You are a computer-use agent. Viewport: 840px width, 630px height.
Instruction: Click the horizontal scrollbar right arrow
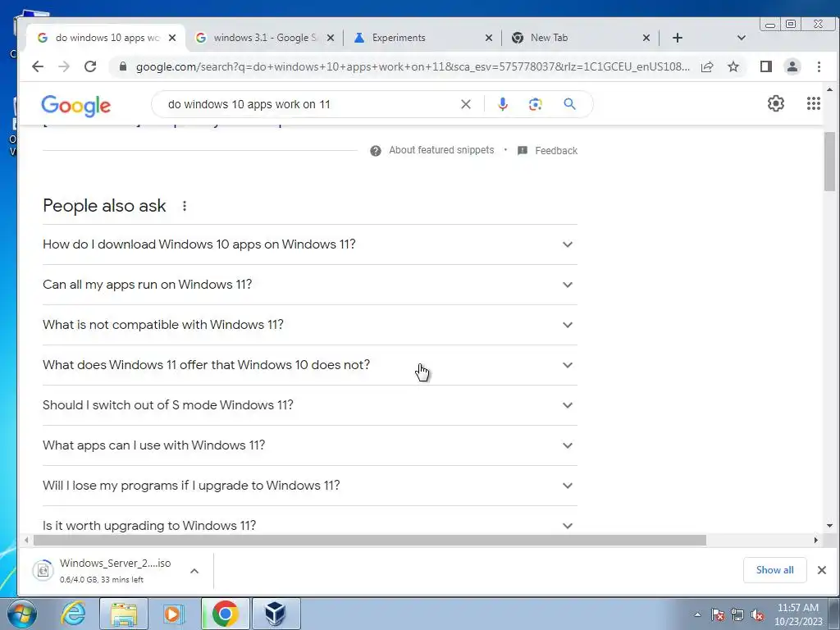click(x=816, y=540)
